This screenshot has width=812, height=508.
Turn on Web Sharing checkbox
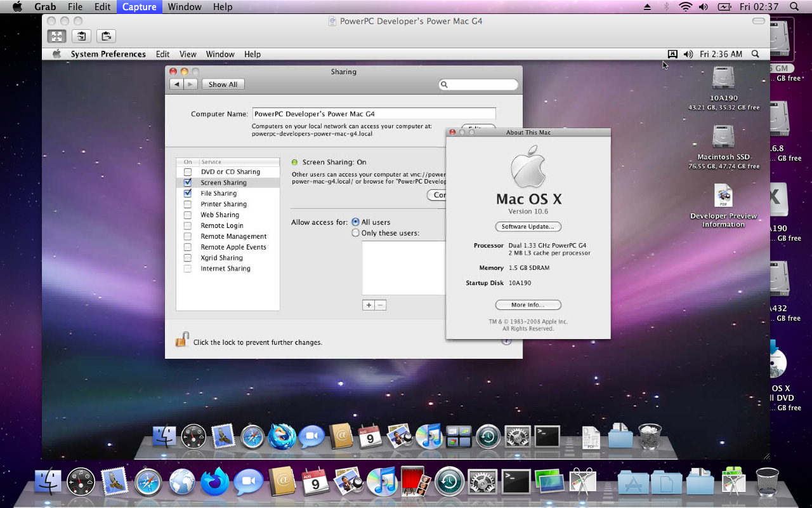tap(188, 215)
